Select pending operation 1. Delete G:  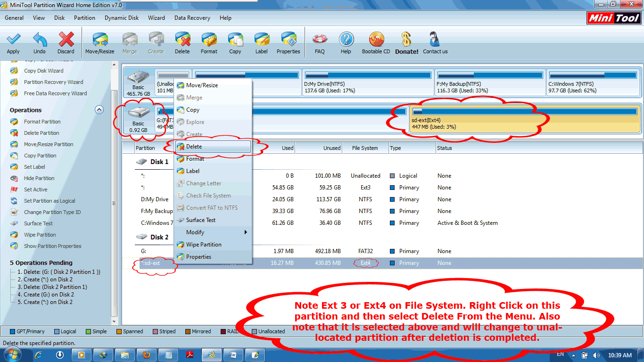pos(59,272)
